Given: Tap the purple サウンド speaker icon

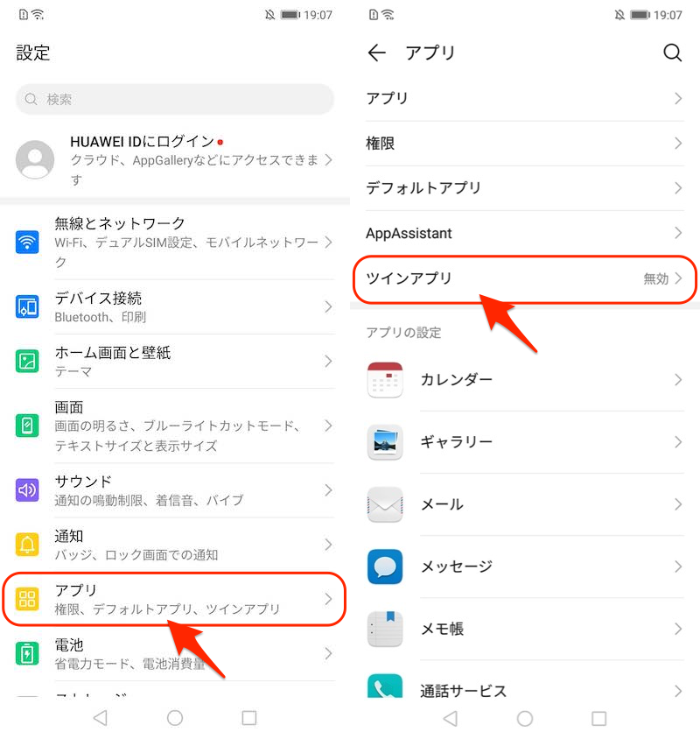Looking at the screenshot, I should tap(27, 490).
